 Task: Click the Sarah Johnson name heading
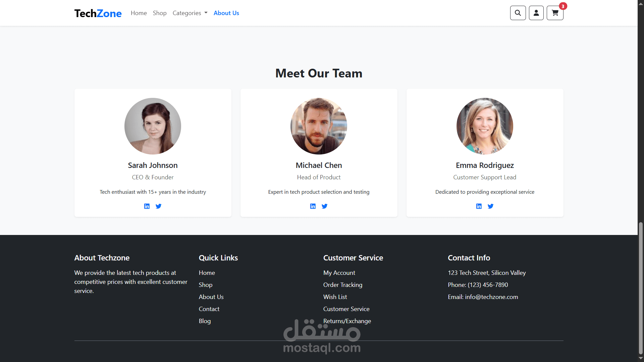[153, 165]
